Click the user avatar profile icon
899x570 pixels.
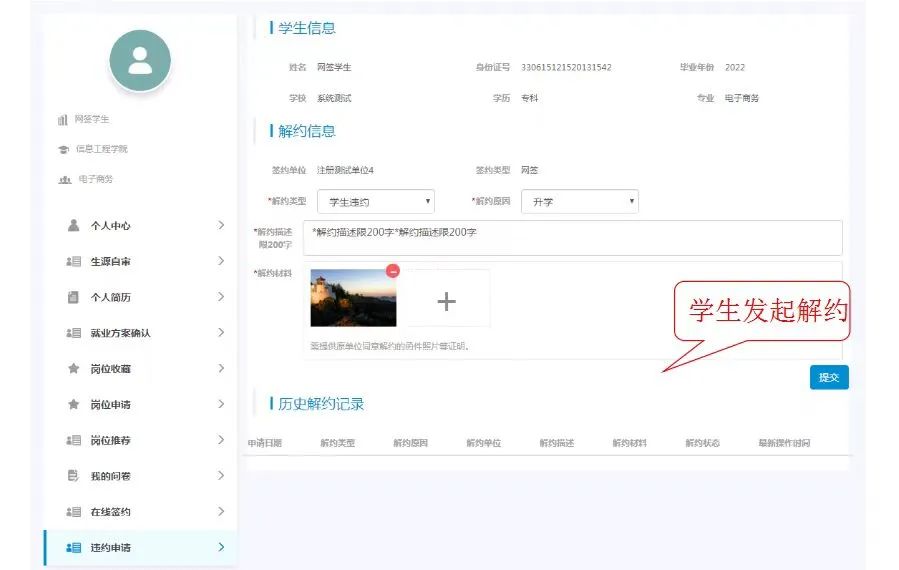(x=140, y=61)
